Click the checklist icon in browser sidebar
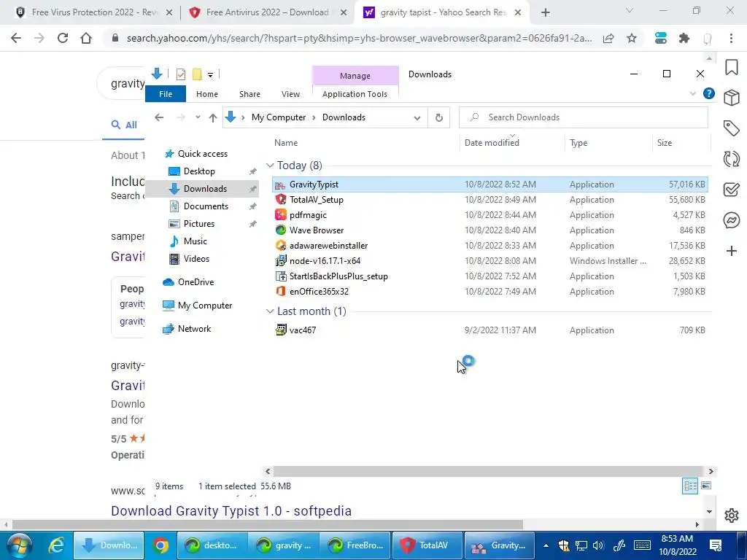Image resolution: width=747 pixels, height=560 pixels. click(x=731, y=190)
